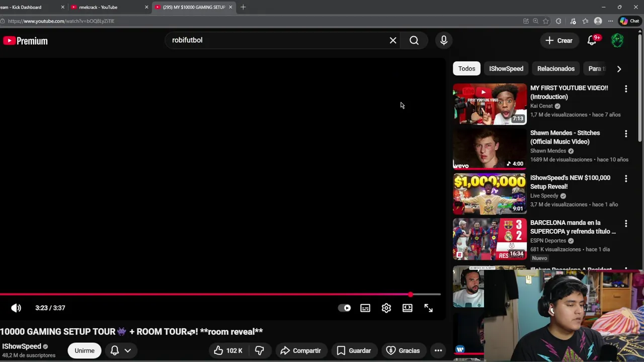Open the Copilot Chat button
The image size is (644, 362).
629,21
